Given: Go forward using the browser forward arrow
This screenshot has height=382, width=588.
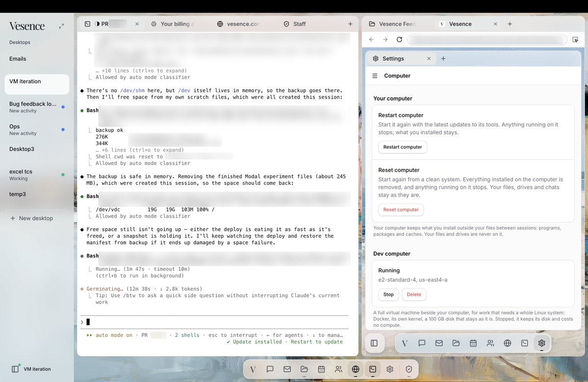Looking at the screenshot, I should click(x=385, y=39).
